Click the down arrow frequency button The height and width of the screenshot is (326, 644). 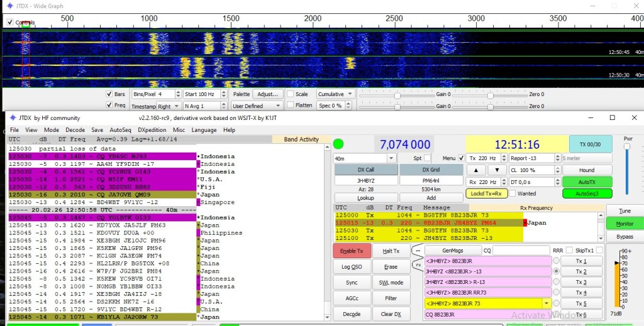pos(497,170)
